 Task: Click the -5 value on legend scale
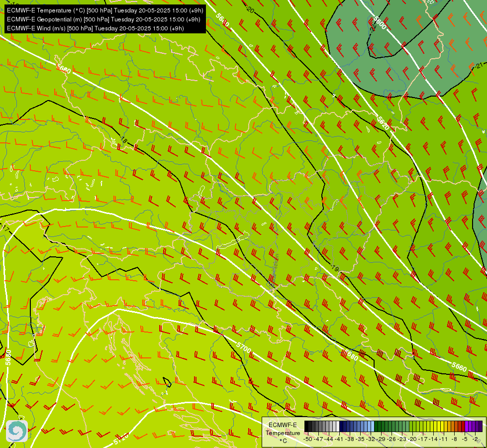click(465, 440)
